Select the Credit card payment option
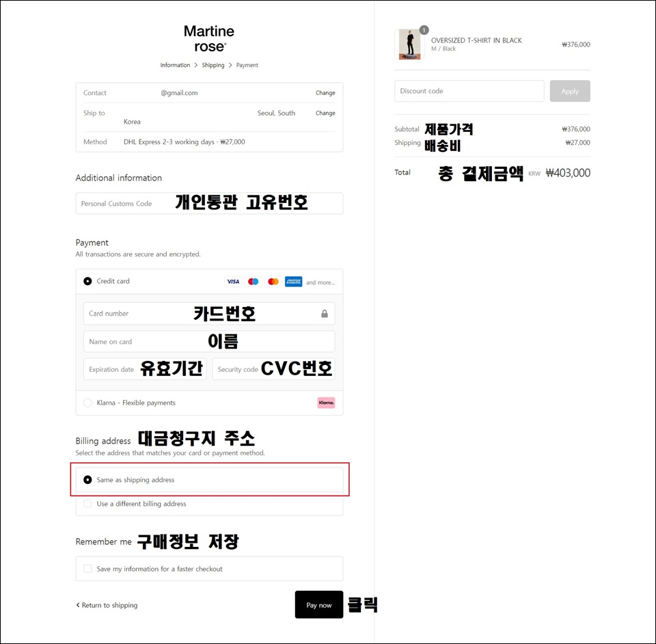The height and width of the screenshot is (644, 656). [87, 281]
